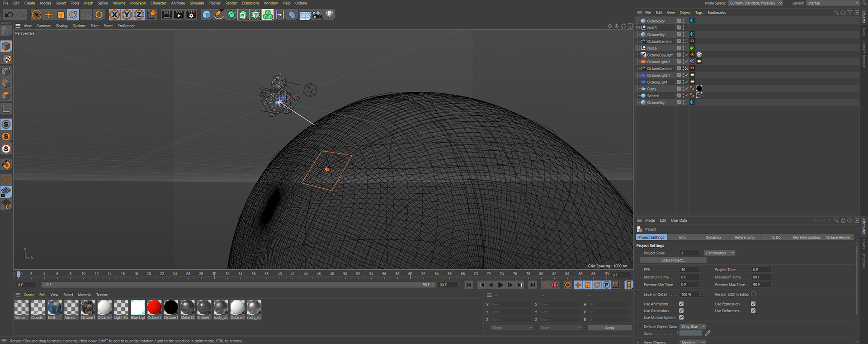
Task: Click the Cube primitive icon
Action: click(207, 15)
